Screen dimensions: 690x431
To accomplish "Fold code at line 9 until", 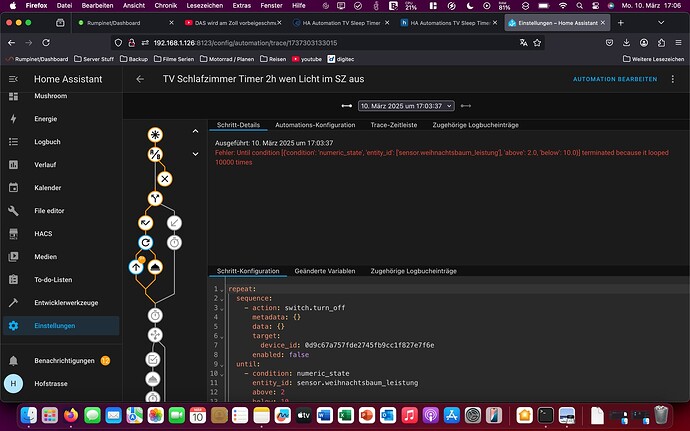I will (x=222, y=365).
